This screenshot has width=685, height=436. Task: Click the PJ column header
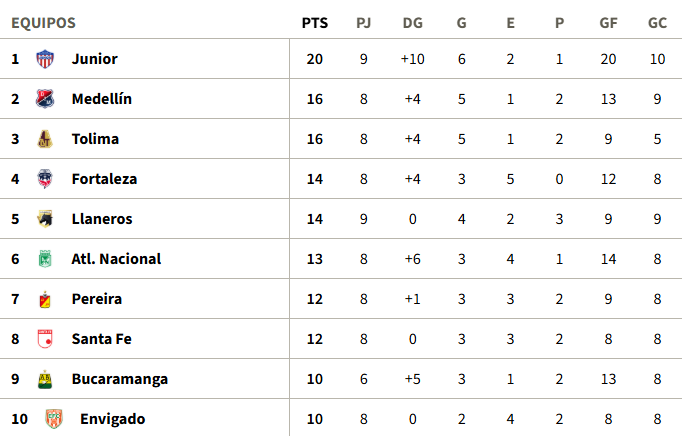[363, 23]
